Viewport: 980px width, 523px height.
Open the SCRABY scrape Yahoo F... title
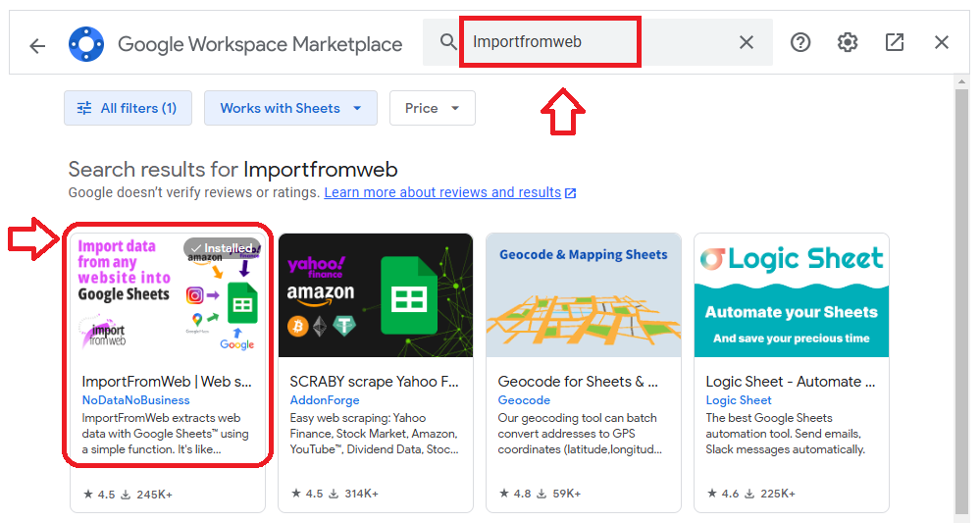coord(375,382)
